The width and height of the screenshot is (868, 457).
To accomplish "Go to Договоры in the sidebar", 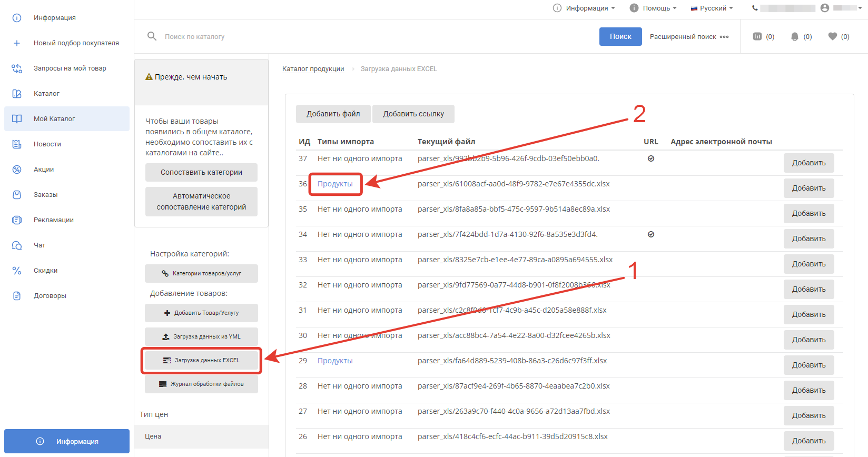I will (x=50, y=296).
